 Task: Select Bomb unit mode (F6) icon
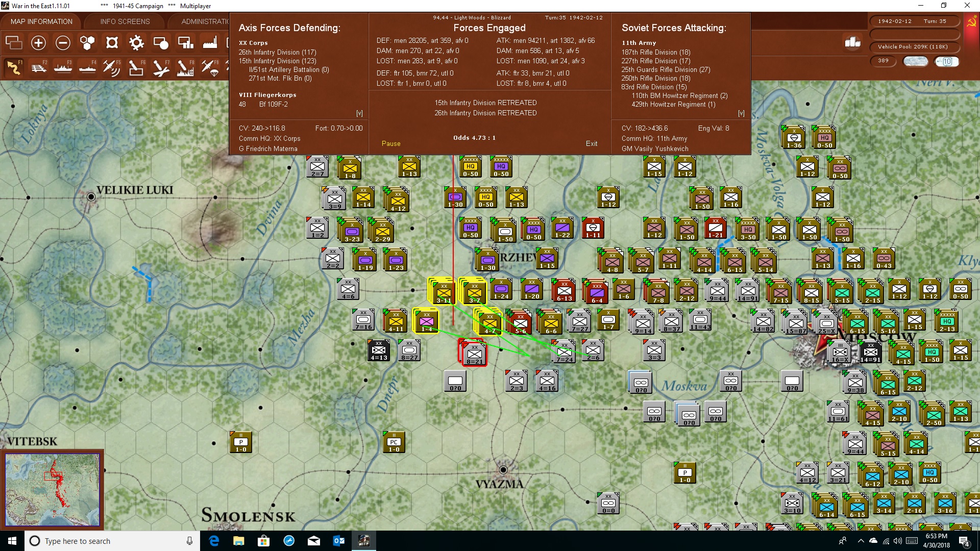point(136,67)
